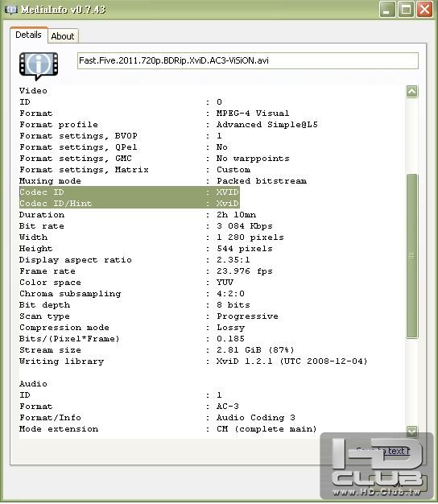Switch to the About tab

(x=63, y=36)
